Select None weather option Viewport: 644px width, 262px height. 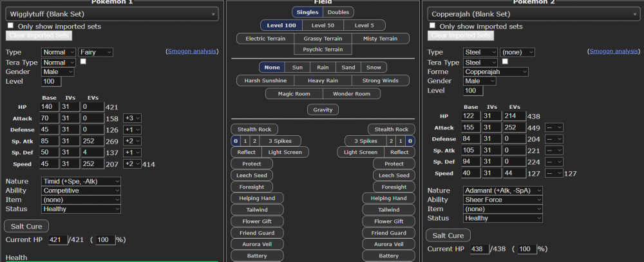point(272,68)
